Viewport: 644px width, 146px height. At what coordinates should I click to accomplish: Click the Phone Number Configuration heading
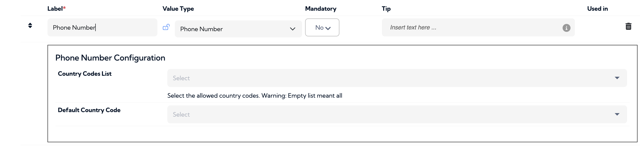[x=110, y=58]
